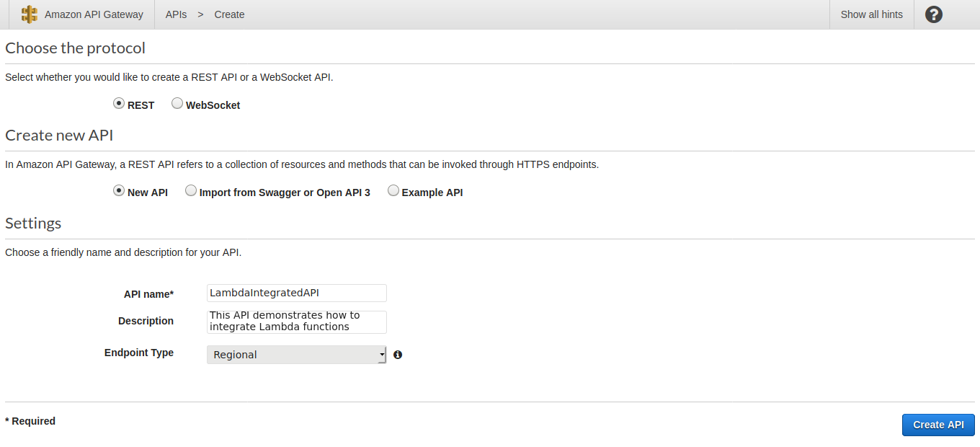This screenshot has width=980, height=447.
Task: Select the Example API option
Action: point(393,190)
